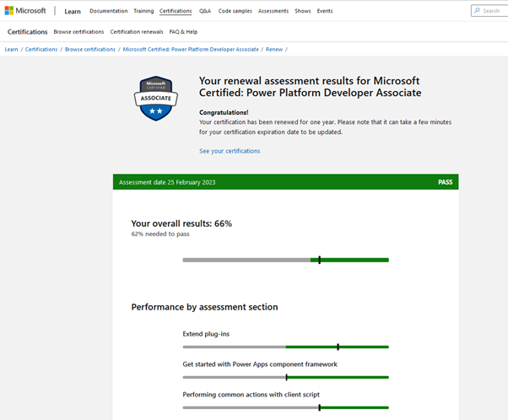Click the client script score bar
Viewport: 508px width, 420px height.
pyautogui.click(x=286, y=407)
